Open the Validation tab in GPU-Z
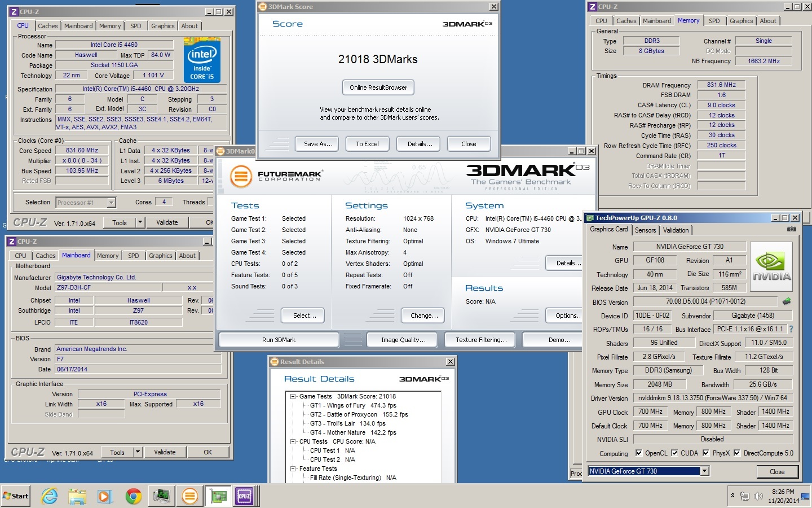The image size is (812, 508). point(676,230)
